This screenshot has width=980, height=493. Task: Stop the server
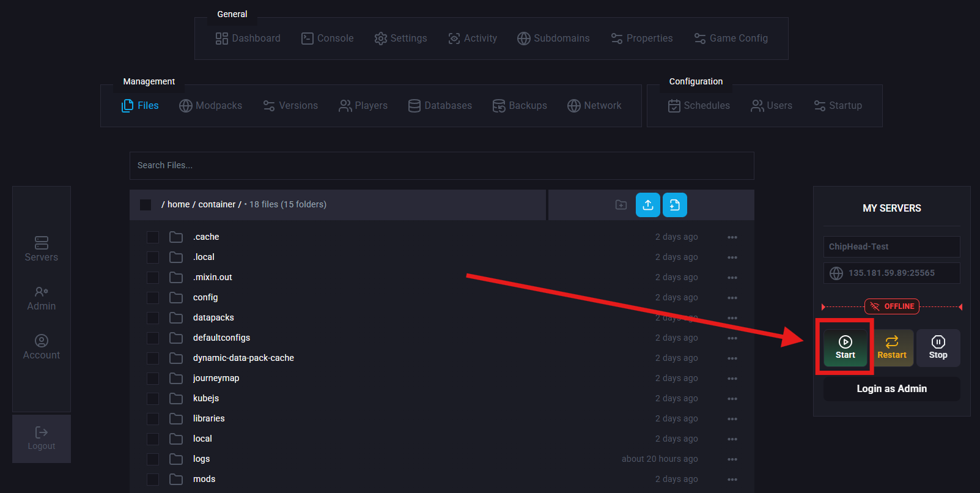pyautogui.click(x=938, y=347)
